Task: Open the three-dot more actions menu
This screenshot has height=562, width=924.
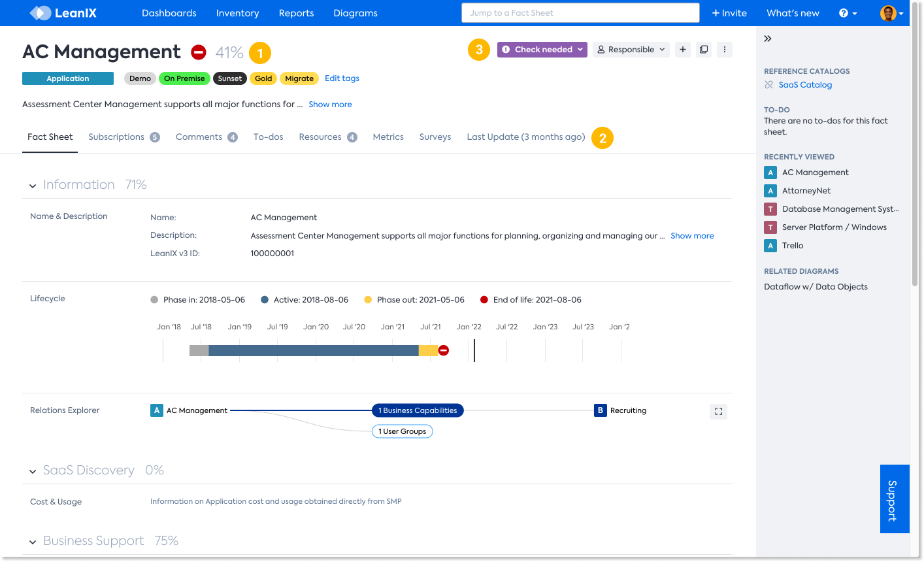Action: point(725,50)
